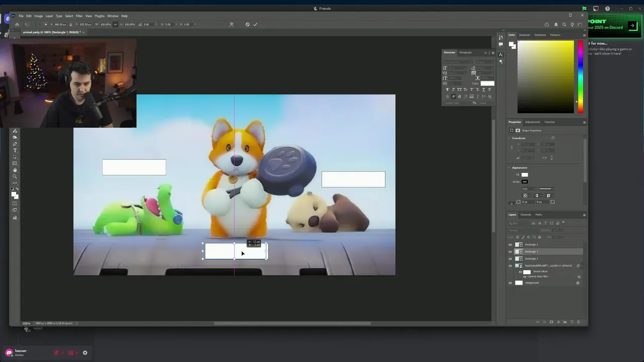
Task: Open the Plugins menu
Action: 100,16
